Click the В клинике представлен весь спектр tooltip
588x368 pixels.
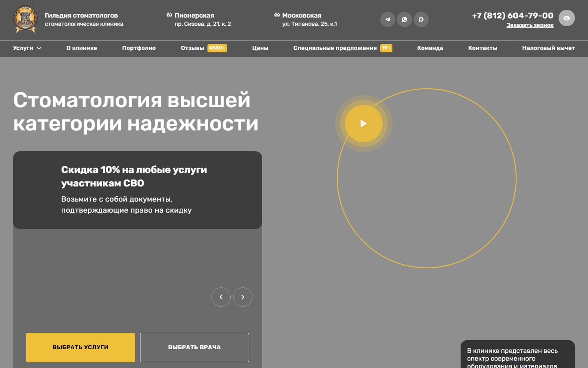(518, 355)
